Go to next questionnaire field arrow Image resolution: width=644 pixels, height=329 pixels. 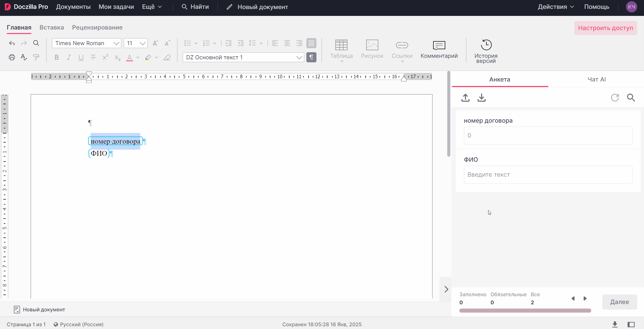click(x=585, y=298)
